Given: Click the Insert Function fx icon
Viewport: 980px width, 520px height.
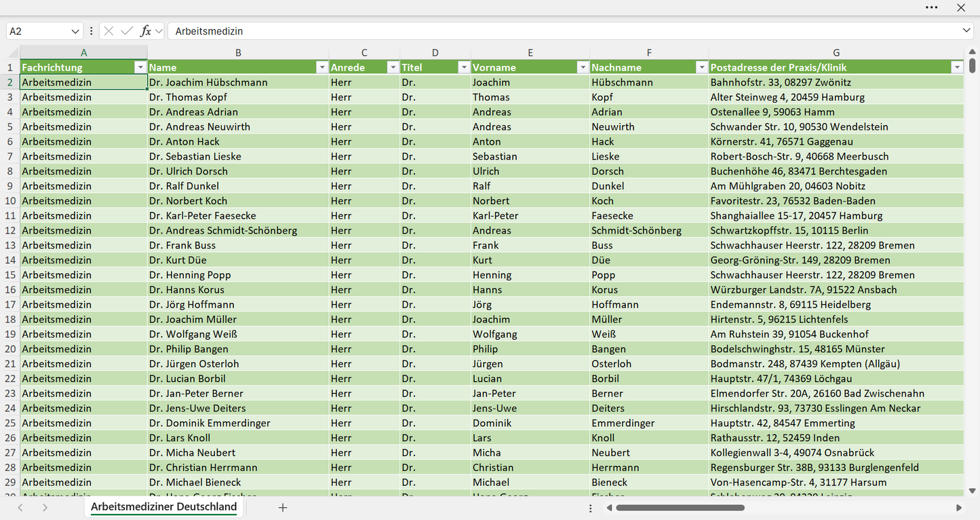Looking at the screenshot, I should [x=145, y=31].
